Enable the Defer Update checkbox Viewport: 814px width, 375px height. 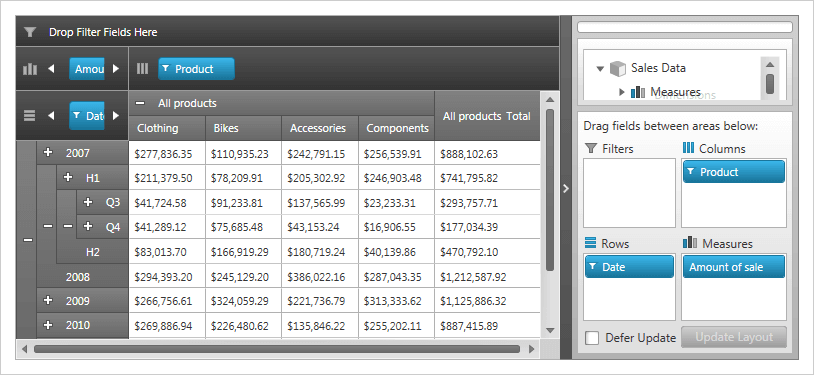tap(592, 338)
